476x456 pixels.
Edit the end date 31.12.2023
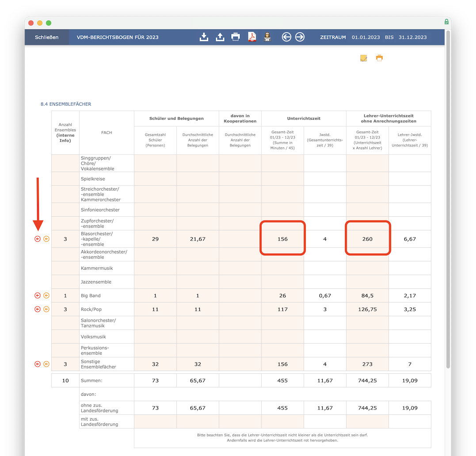click(x=412, y=37)
